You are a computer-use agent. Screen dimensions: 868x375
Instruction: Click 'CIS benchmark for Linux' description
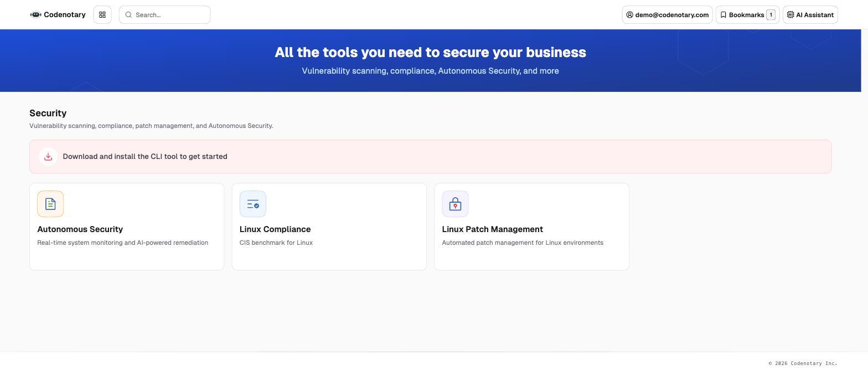[276, 243]
